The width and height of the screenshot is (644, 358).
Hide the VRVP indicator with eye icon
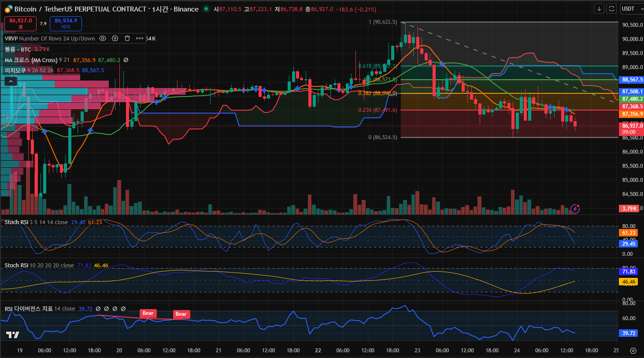(x=103, y=39)
